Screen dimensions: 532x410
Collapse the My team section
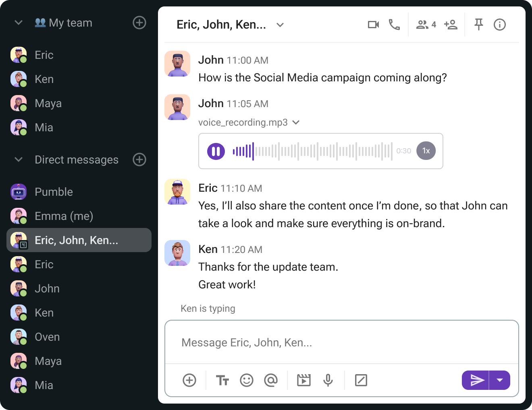[19, 23]
